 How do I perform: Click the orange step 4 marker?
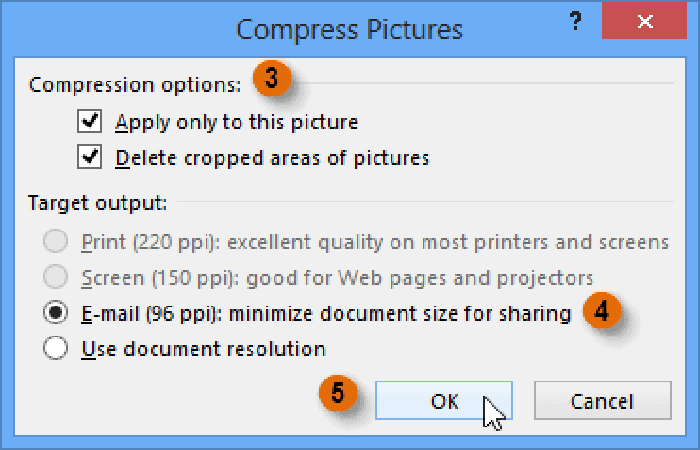pyautogui.click(x=600, y=313)
